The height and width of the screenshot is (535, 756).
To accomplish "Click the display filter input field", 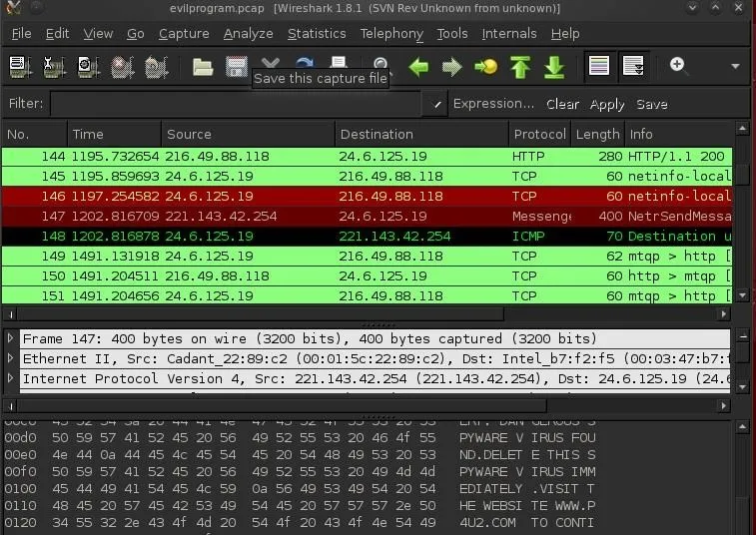I will coord(236,104).
